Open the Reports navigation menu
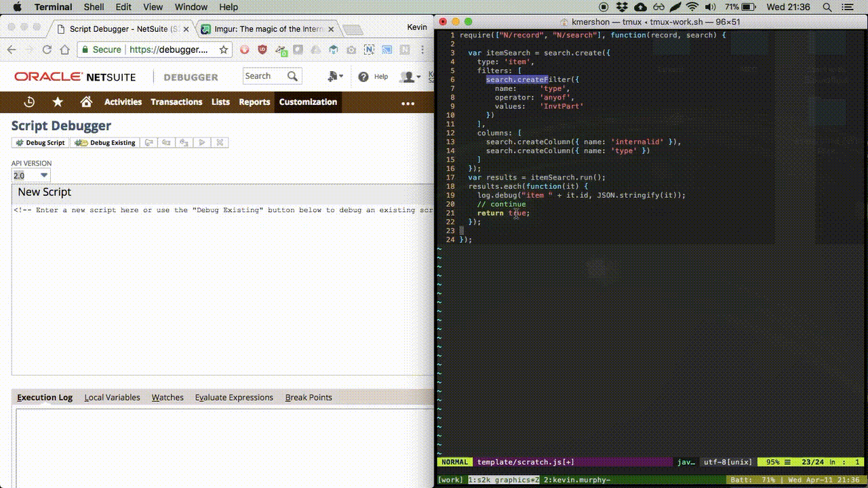Screen dimensions: 868x488 (x=254, y=102)
